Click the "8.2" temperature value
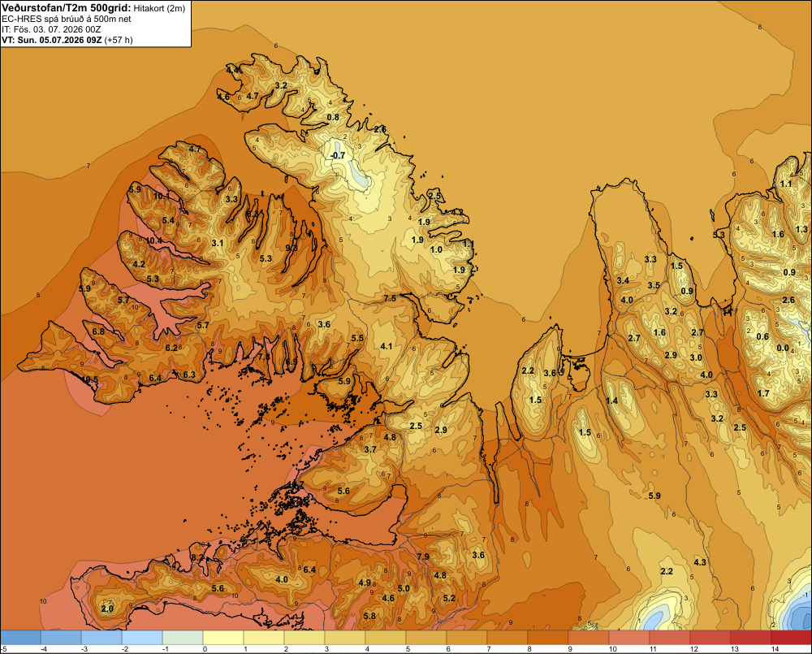The width and height of the screenshot is (812, 654). pyautogui.click(x=198, y=557)
